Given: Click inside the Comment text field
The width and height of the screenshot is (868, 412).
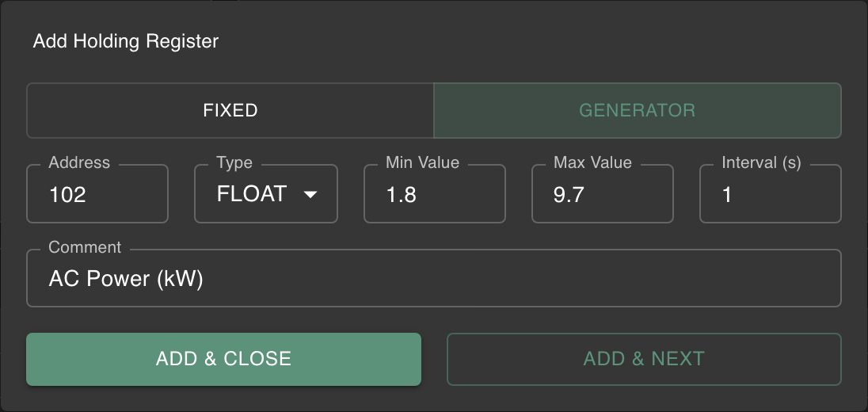Looking at the screenshot, I should tap(433, 279).
